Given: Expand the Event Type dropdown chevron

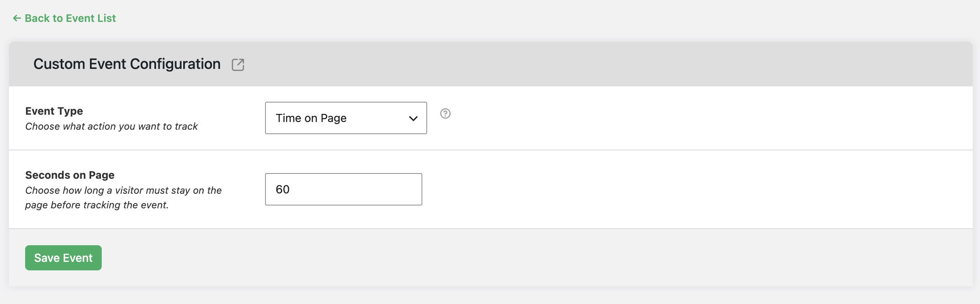Looking at the screenshot, I should click(413, 118).
